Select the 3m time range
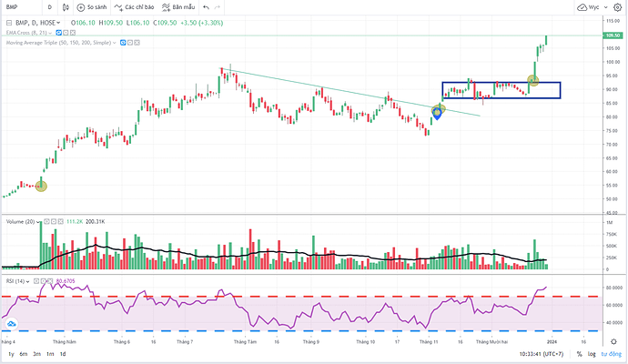The height and width of the screenshot is (364, 628). click(x=36, y=354)
